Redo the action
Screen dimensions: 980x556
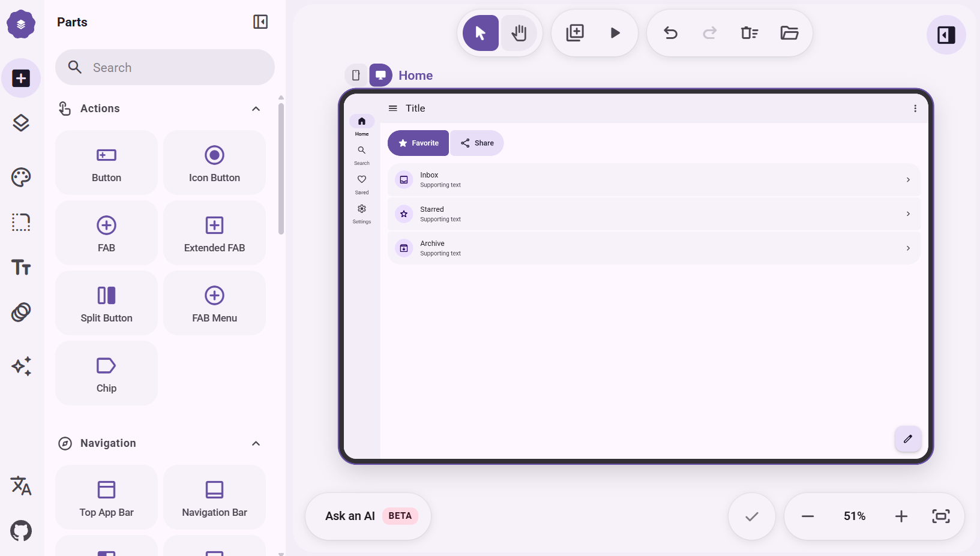[710, 33]
